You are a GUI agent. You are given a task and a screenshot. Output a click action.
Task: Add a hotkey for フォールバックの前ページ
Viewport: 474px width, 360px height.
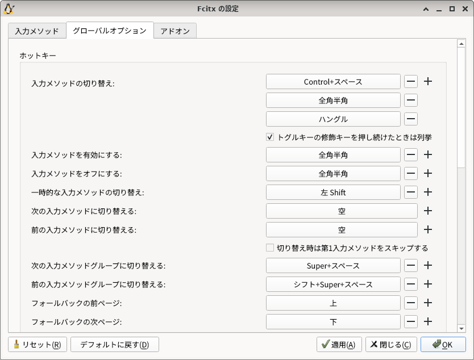(x=428, y=303)
